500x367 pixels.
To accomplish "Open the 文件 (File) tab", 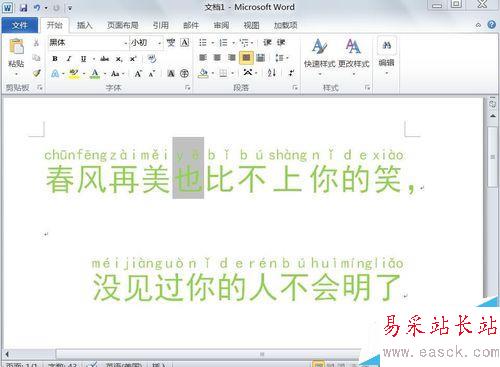I will point(19,25).
